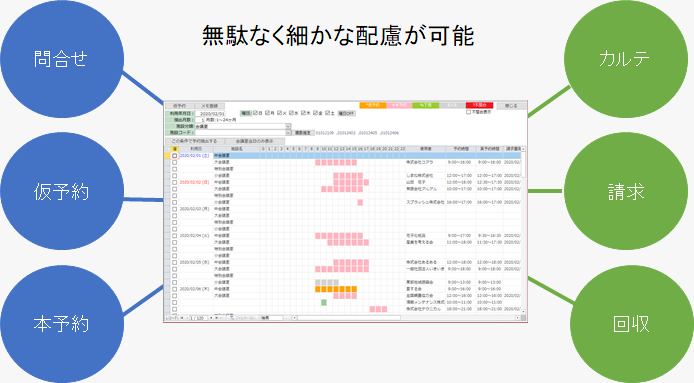Click the 仮予約 button in the form toolbar
Viewport: 694px width, 383px height.
[x=179, y=106]
